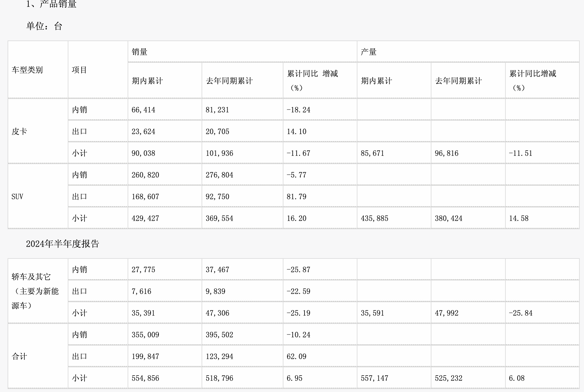Select sedan export value 7,616
This screenshot has width=584, height=392.
click(141, 291)
